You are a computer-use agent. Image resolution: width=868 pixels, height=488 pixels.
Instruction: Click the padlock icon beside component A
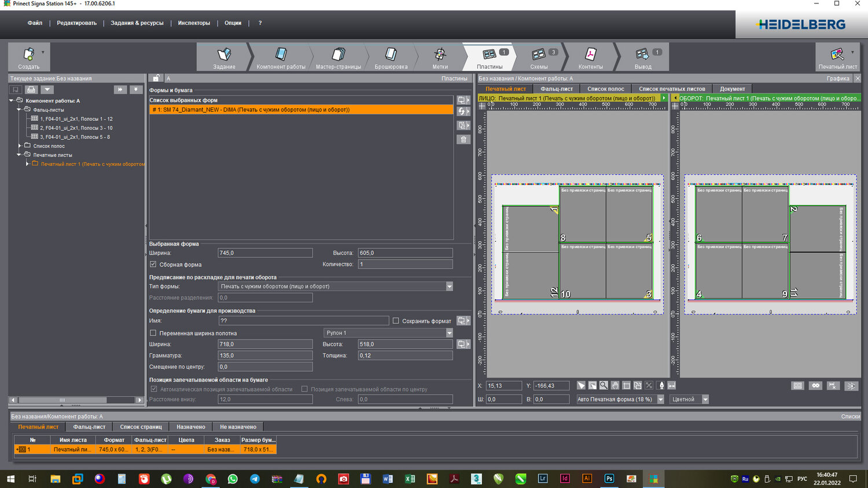[x=156, y=78]
